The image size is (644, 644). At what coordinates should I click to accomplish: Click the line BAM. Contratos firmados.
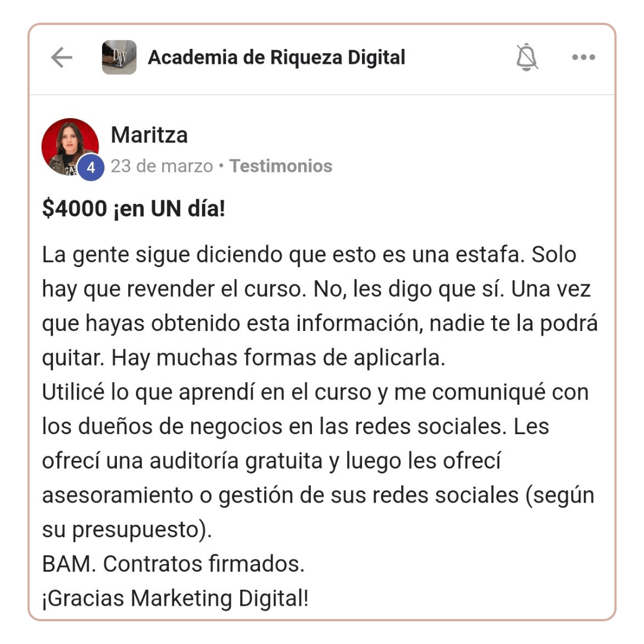174,564
